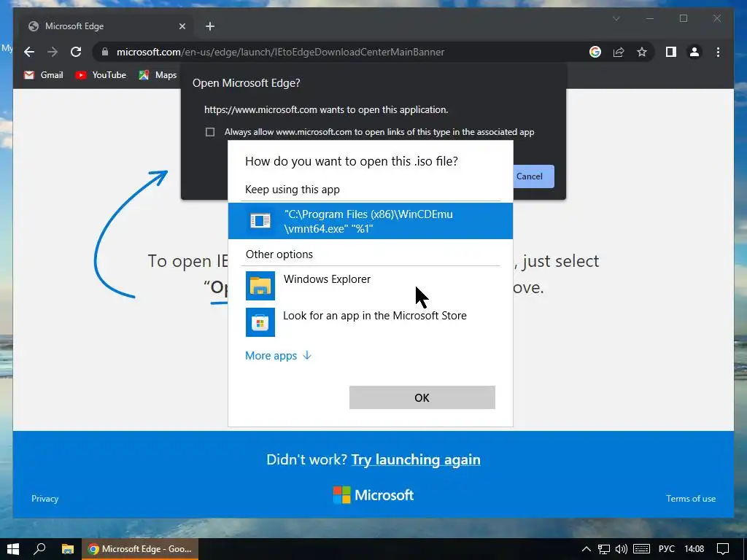The image size is (747, 560).
Task: Open the tab search chevron
Action: (616, 18)
